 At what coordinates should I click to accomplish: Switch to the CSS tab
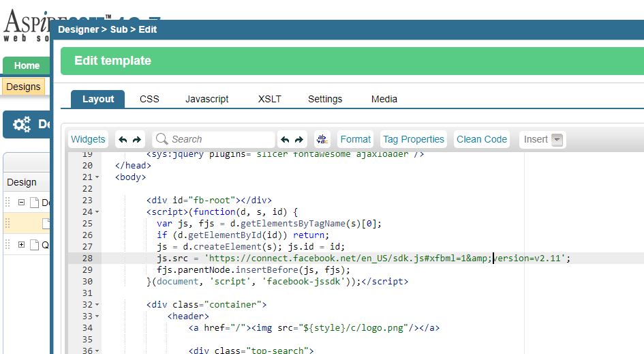149,99
